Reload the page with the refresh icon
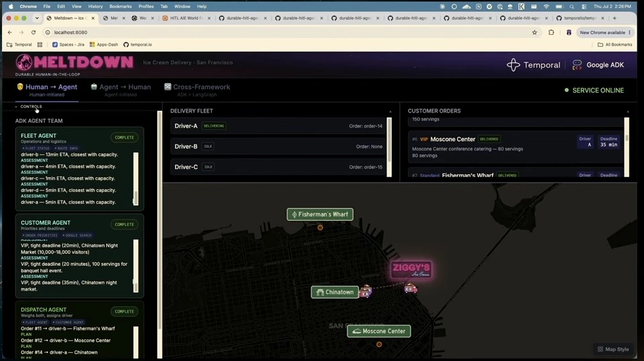This screenshot has height=361, width=644. tap(34, 32)
